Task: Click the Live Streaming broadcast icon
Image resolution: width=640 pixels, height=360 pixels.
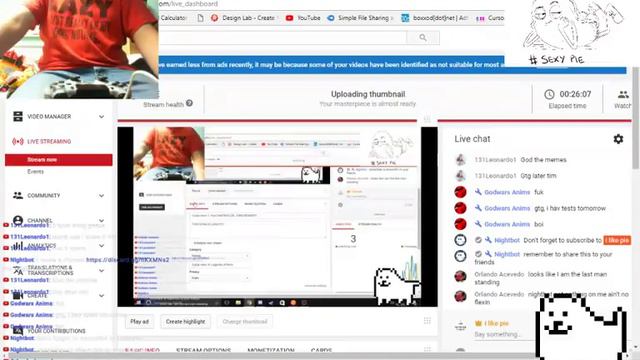Action: pos(18,142)
